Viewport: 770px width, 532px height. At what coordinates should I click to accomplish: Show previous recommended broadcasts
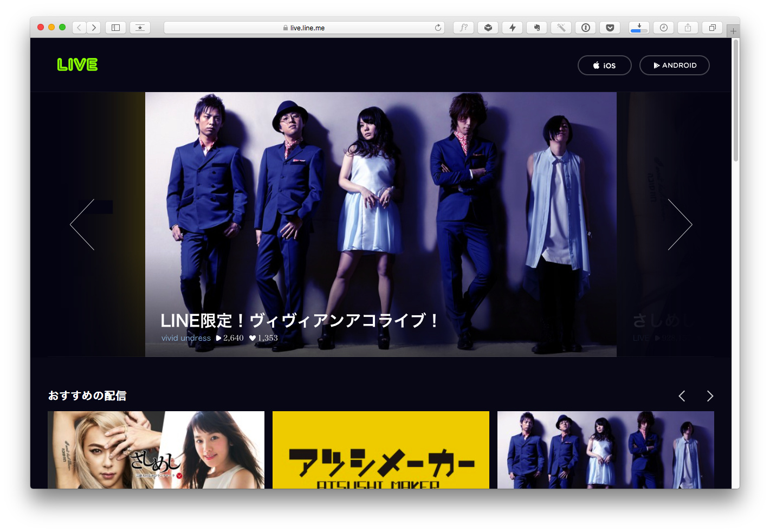[682, 396]
